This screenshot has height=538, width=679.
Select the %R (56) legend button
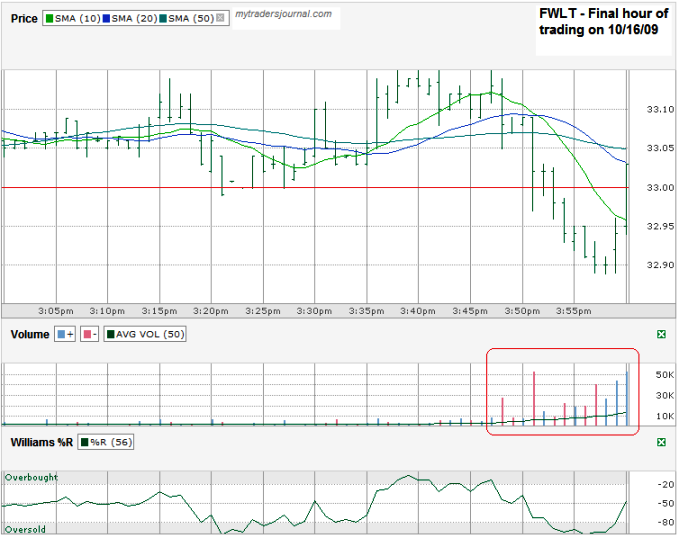(106, 442)
